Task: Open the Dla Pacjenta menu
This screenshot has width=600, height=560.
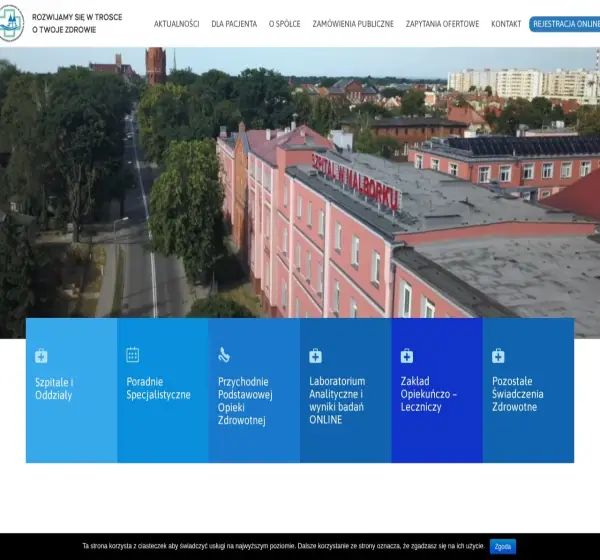Action: pyautogui.click(x=234, y=24)
